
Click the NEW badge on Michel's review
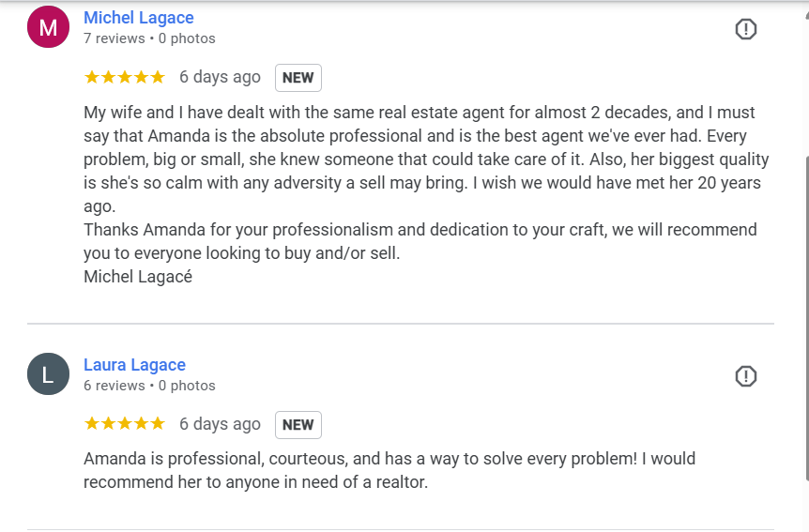tap(298, 78)
